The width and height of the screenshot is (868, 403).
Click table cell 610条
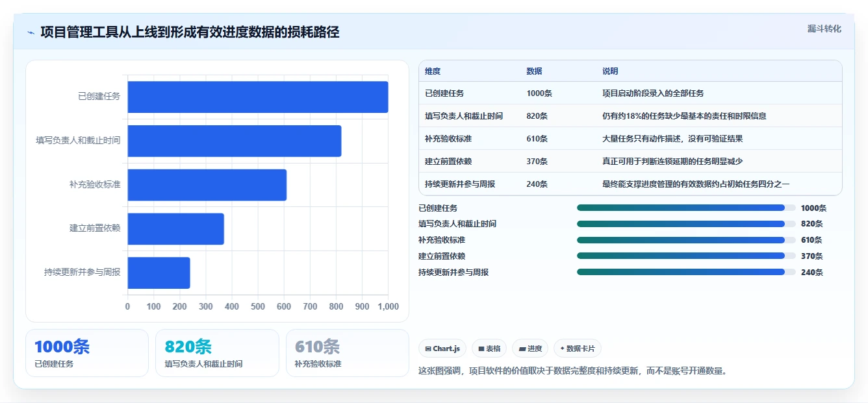point(537,139)
